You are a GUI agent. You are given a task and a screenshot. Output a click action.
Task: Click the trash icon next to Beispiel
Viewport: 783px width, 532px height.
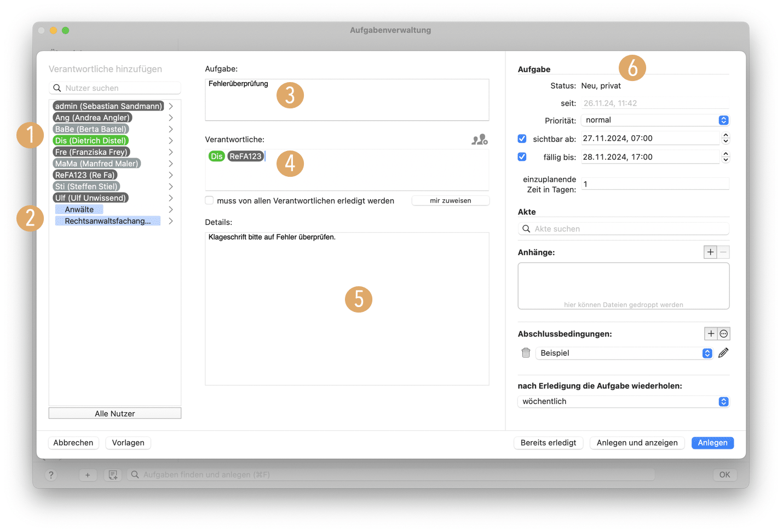point(526,353)
